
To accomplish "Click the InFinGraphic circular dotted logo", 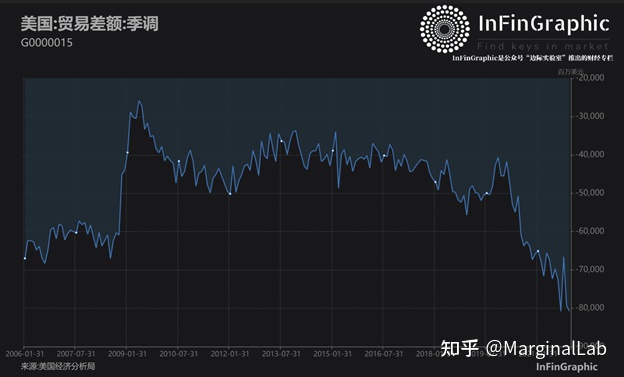I will click(445, 29).
